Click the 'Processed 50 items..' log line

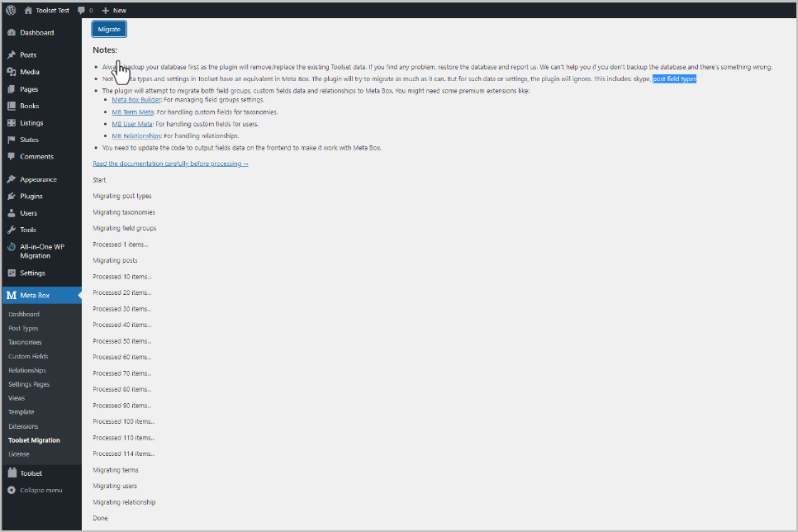point(122,341)
